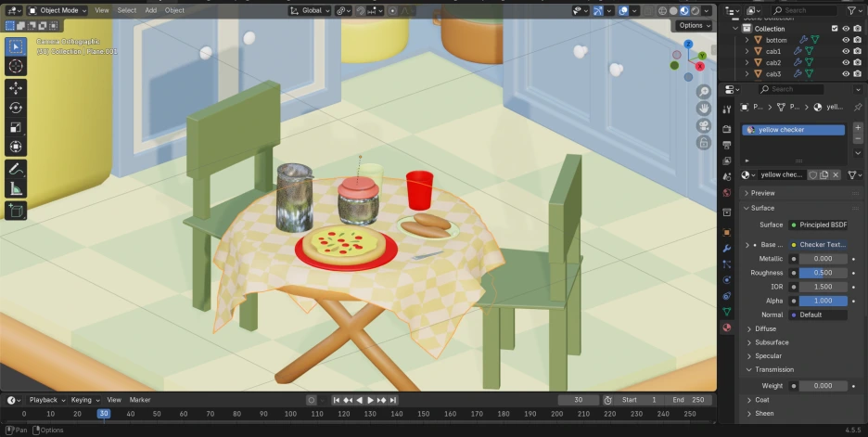The image size is (868, 437).
Task: Select the Transform tool
Action: coord(16,147)
